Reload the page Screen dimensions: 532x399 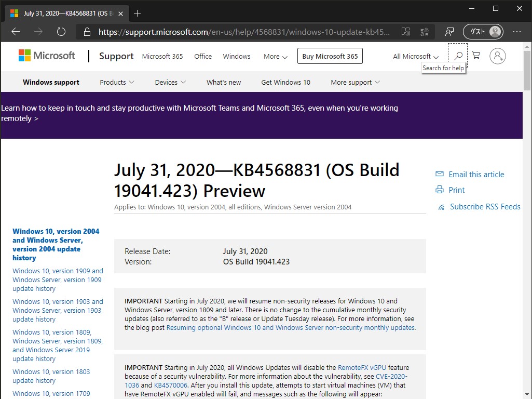point(61,31)
